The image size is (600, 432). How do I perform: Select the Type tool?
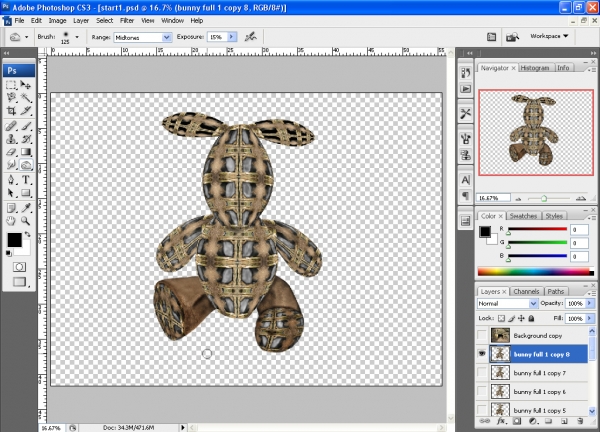26,180
